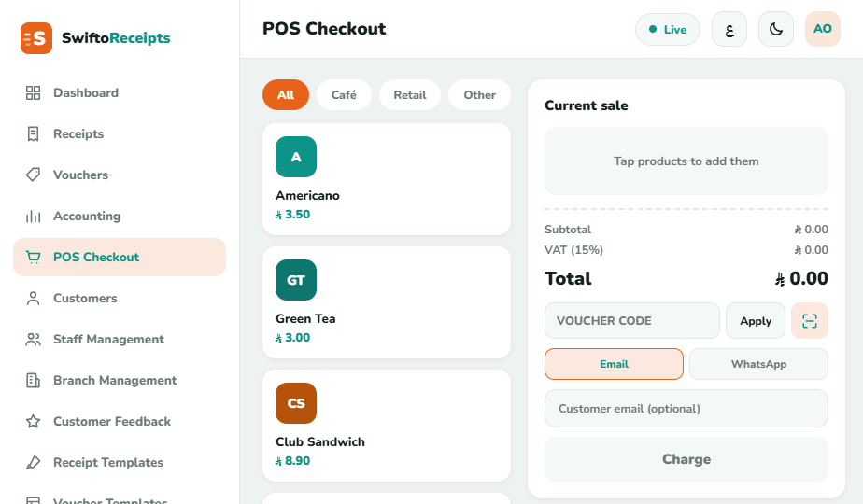
Task: Focus the Voucher Code input field
Action: (x=632, y=321)
